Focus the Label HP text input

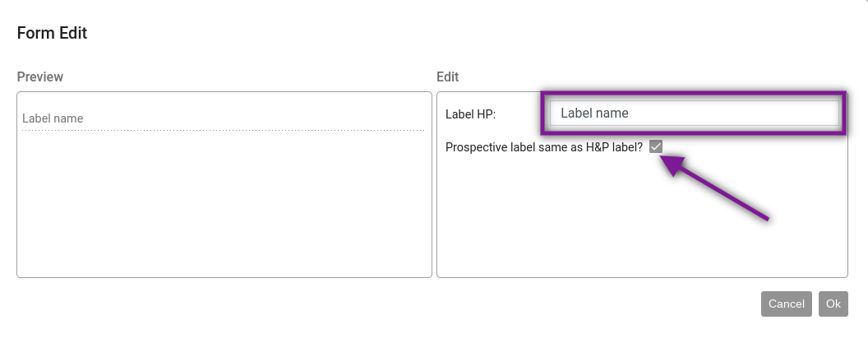pos(695,113)
